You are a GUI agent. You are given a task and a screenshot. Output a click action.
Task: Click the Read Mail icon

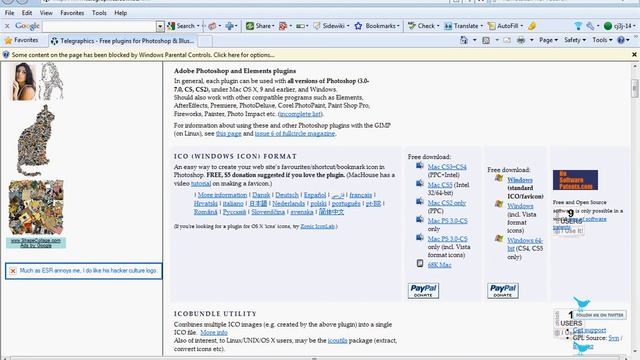507,40
